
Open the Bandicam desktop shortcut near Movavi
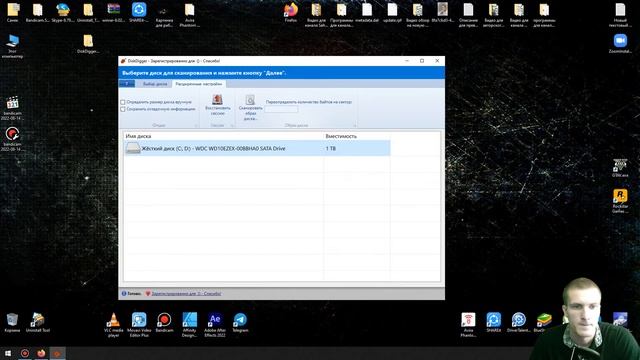coord(164,322)
